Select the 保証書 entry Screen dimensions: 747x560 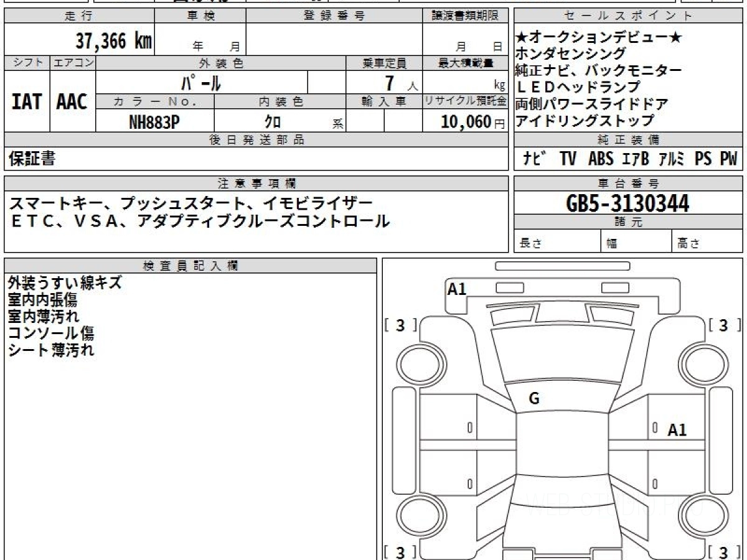pyautogui.click(x=32, y=159)
